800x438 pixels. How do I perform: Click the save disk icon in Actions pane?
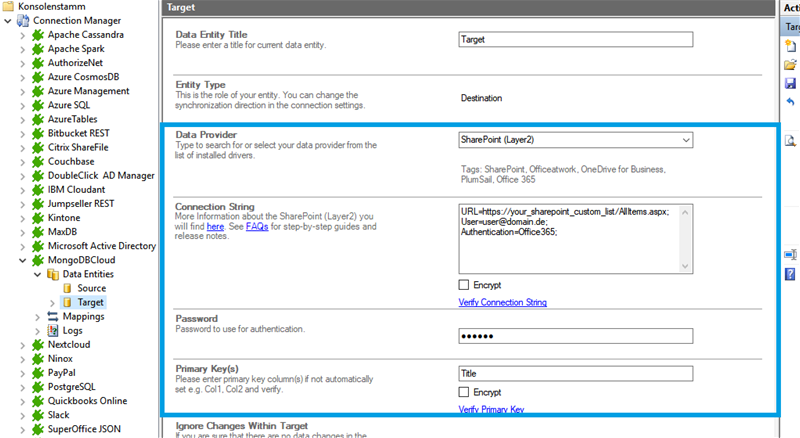tap(790, 84)
